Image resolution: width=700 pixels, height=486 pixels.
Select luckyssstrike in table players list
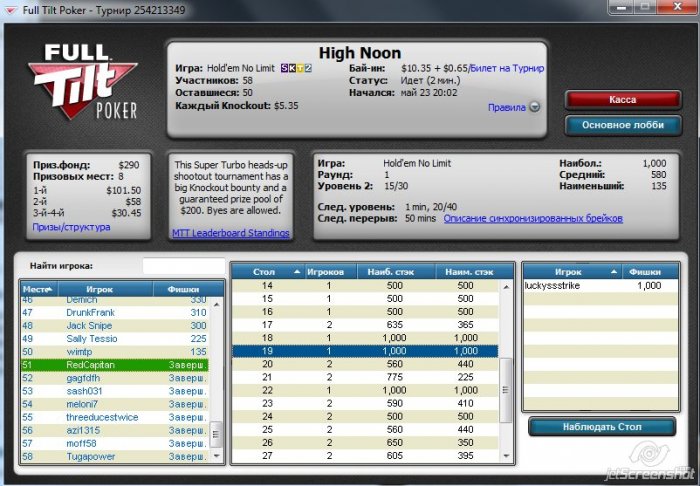601,286
